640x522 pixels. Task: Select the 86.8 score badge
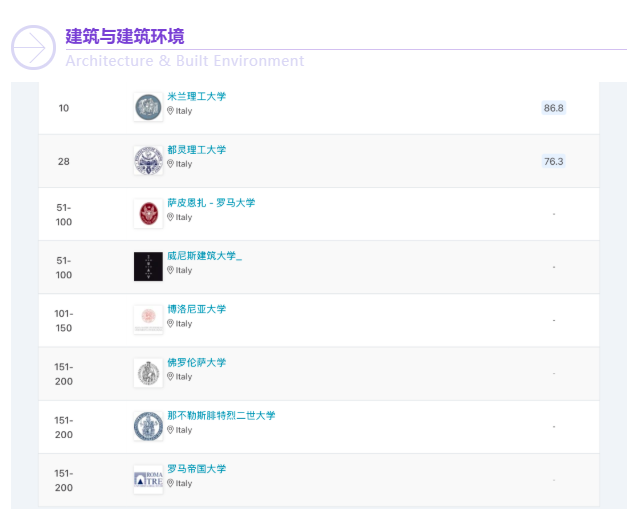(553, 108)
